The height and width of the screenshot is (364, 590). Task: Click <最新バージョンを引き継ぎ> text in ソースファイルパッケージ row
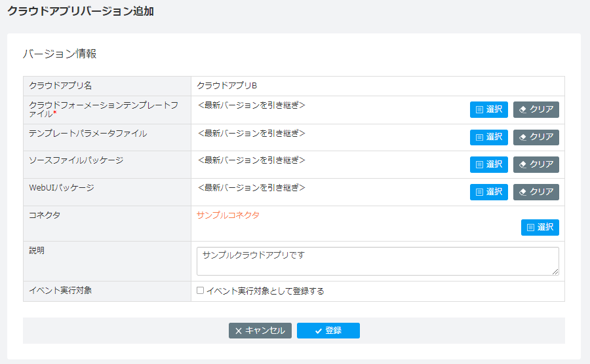click(x=251, y=160)
